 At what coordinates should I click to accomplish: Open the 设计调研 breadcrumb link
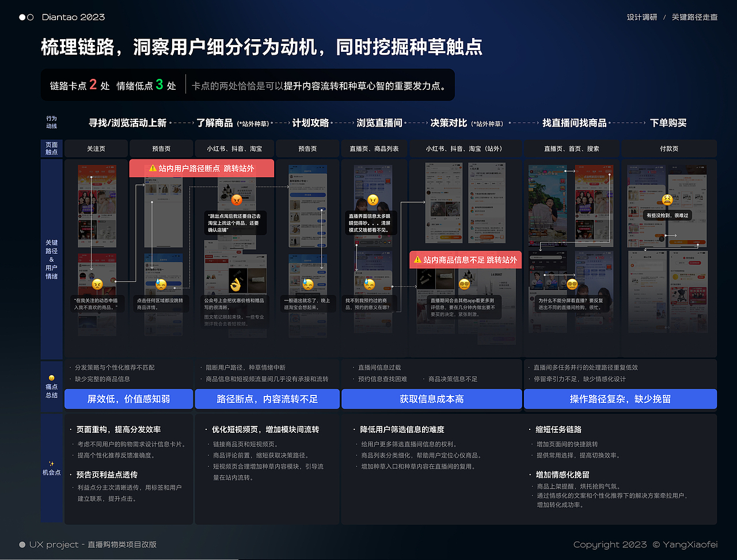(x=642, y=17)
